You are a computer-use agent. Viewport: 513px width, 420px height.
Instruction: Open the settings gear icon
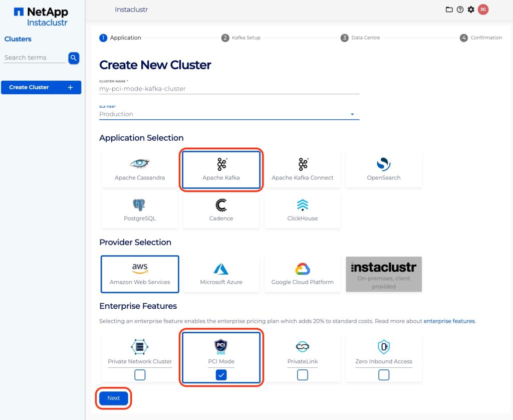pos(471,10)
